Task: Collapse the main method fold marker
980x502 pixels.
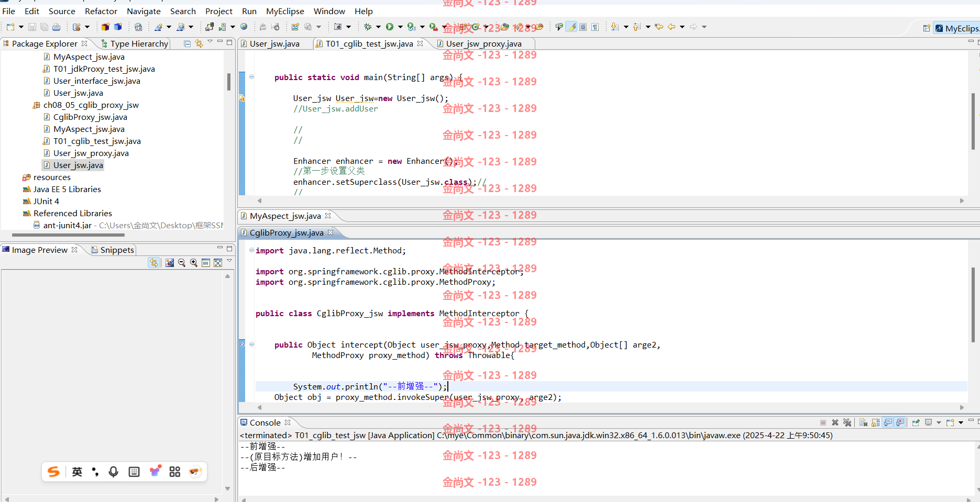Action: point(251,77)
